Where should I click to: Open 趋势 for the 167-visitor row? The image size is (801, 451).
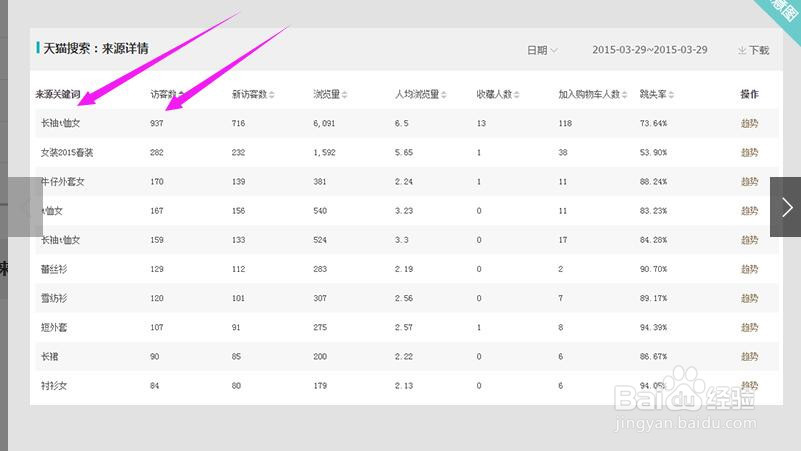(749, 210)
